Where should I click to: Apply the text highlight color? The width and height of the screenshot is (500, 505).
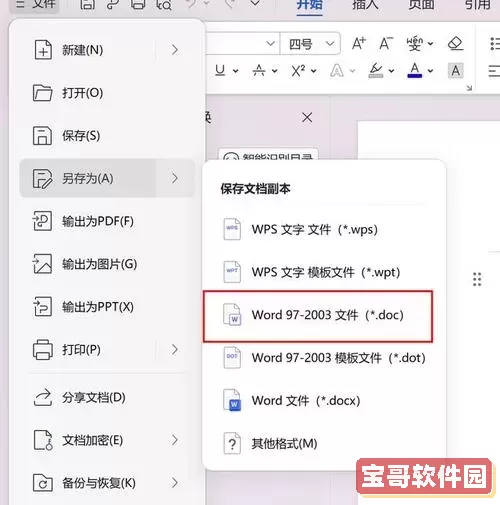(x=376, y=71)
